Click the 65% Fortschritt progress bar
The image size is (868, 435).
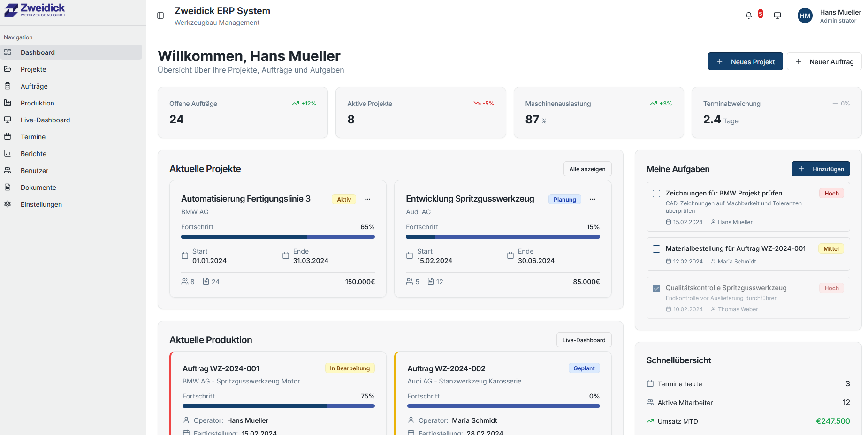pos(278,237)
